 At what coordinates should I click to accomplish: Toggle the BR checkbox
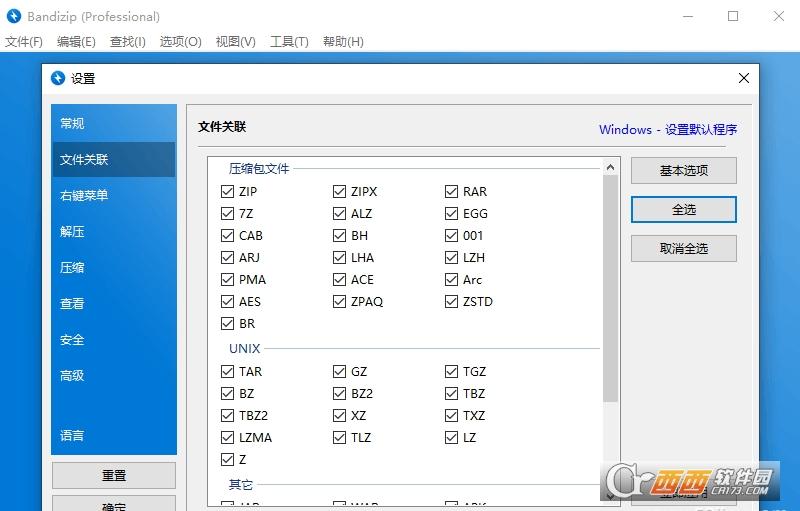[x=227, y=323]
